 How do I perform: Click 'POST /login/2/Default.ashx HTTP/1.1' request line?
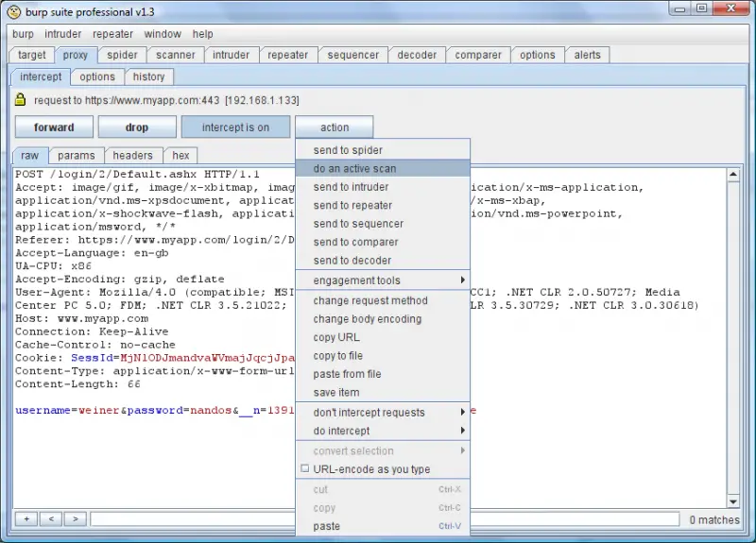tap(137, 174)
